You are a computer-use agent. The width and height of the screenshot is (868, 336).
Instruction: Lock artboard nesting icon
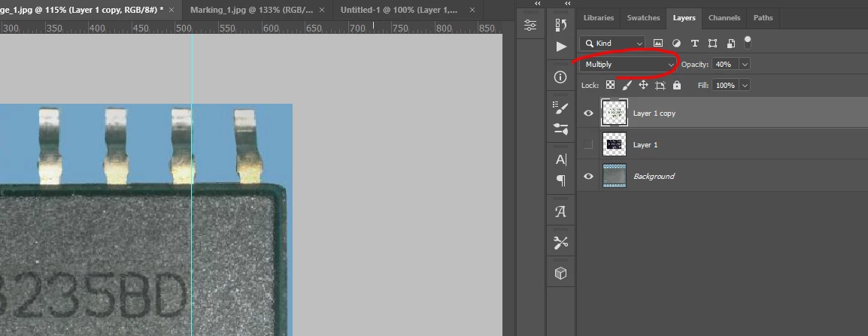tap(660, 85)
